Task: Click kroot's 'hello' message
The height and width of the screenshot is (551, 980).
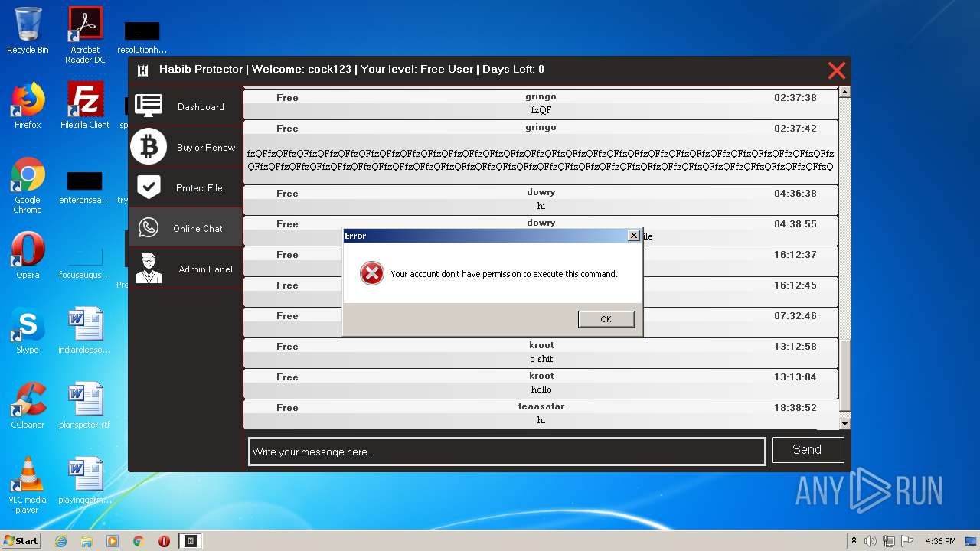Action: (541, 390)
